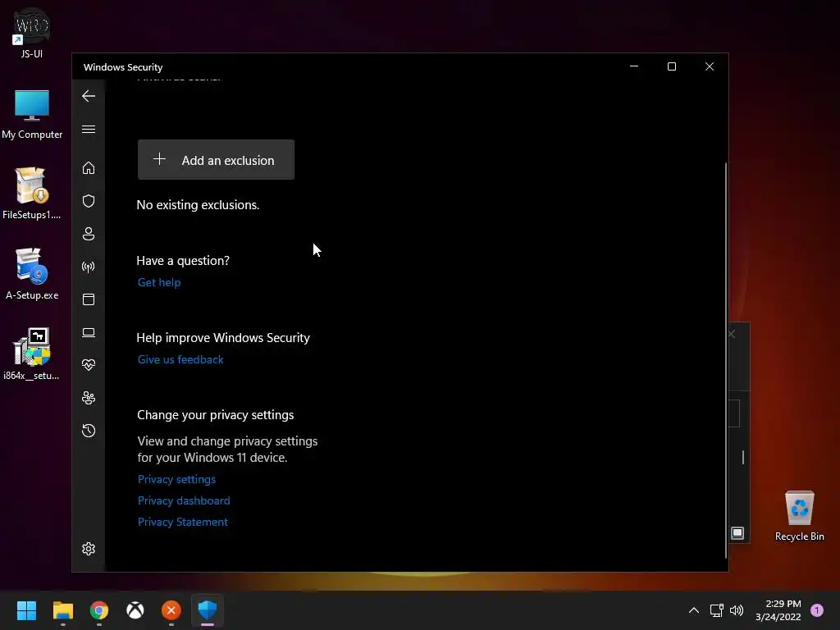Image resolution: width=840 pixels, height=630 pixels.
Task: Open the notification badge showing 1
Action: 817,610
